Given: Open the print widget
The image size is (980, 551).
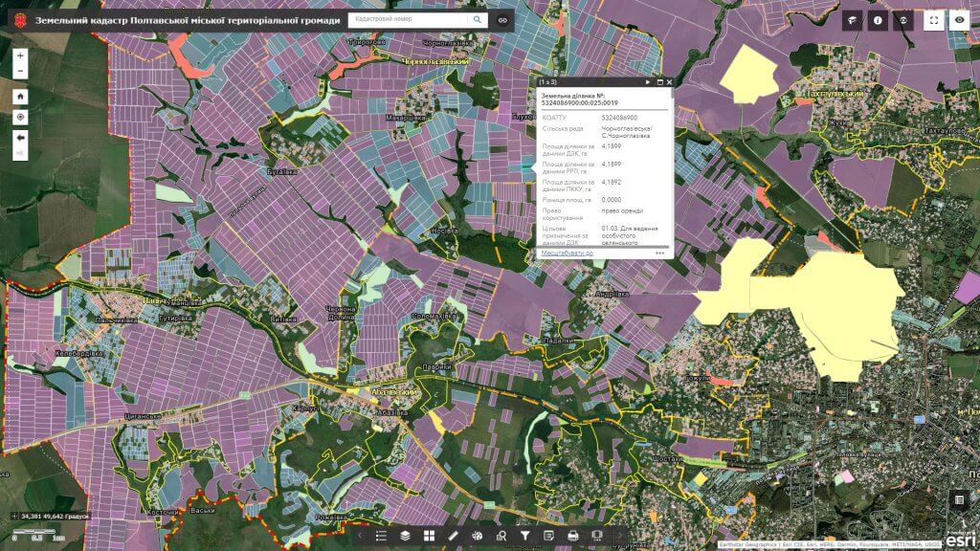Looking at the screenshot, I should (573, 536).
